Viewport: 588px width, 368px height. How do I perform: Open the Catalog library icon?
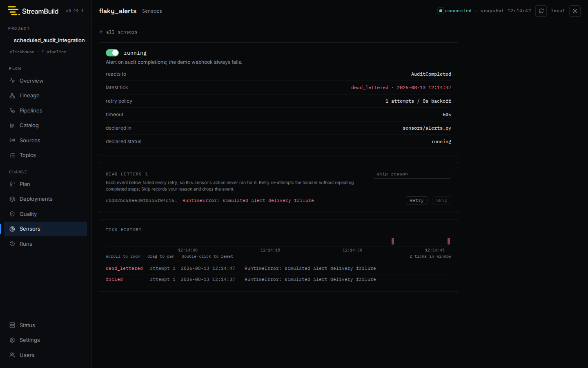click(x=12, y=126)
